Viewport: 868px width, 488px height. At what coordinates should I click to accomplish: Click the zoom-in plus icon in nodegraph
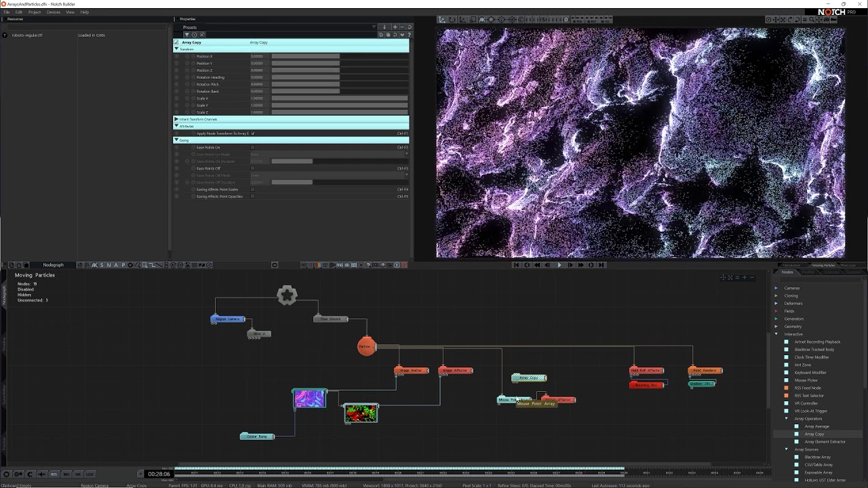pyautogui.click(x=744, y=277)
